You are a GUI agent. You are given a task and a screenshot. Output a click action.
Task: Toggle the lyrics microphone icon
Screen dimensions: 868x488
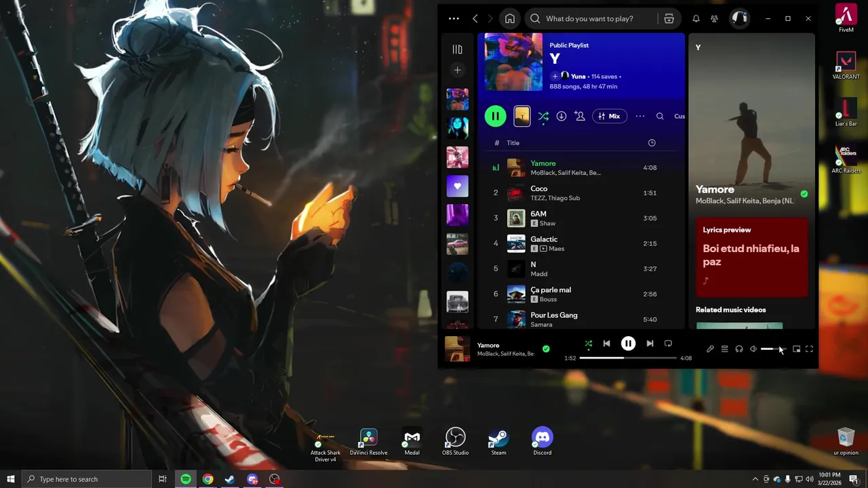[710, 349]
